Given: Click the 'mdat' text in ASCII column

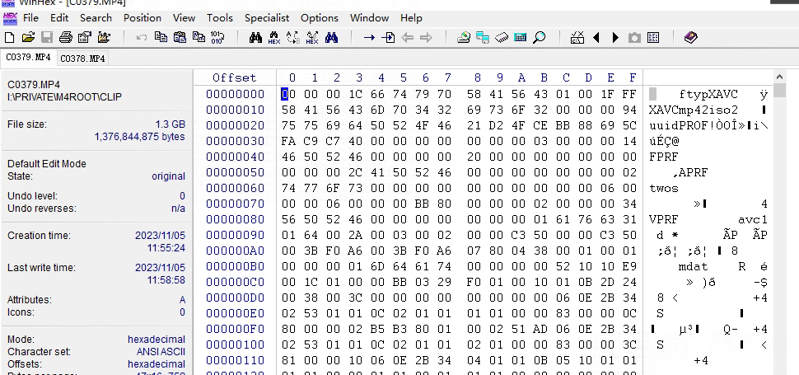Looking at the screenshot, I should click(x=693, y=266).
